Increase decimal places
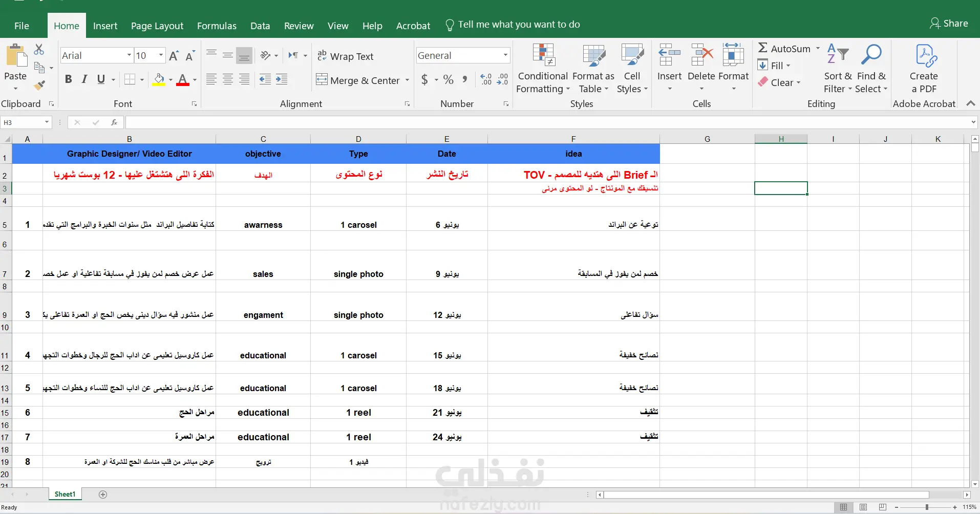980x514 pixels. click(x=486, y=79)
